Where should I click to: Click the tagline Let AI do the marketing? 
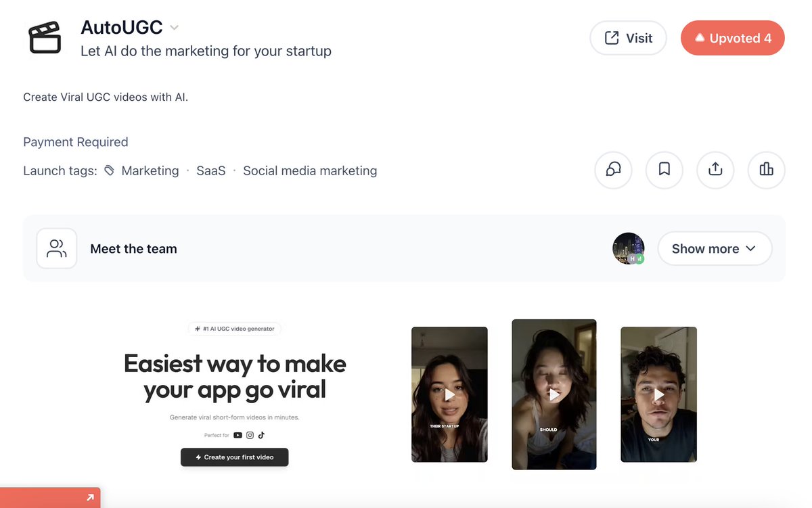point(206,51)
